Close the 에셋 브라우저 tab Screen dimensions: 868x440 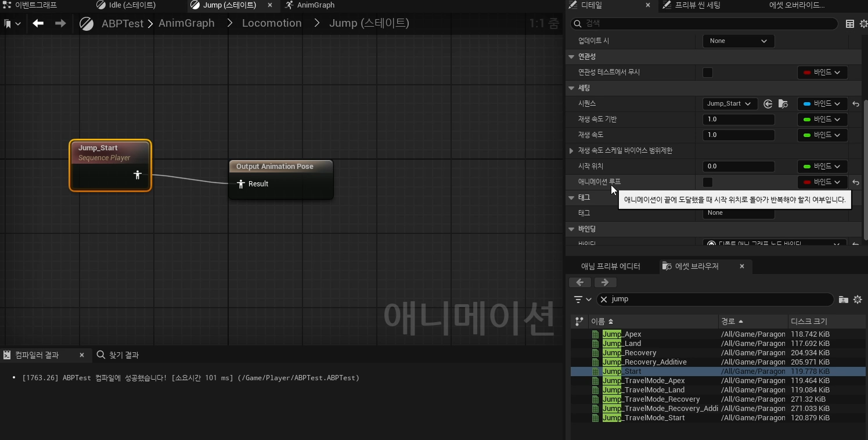click(x=742, y=266)
